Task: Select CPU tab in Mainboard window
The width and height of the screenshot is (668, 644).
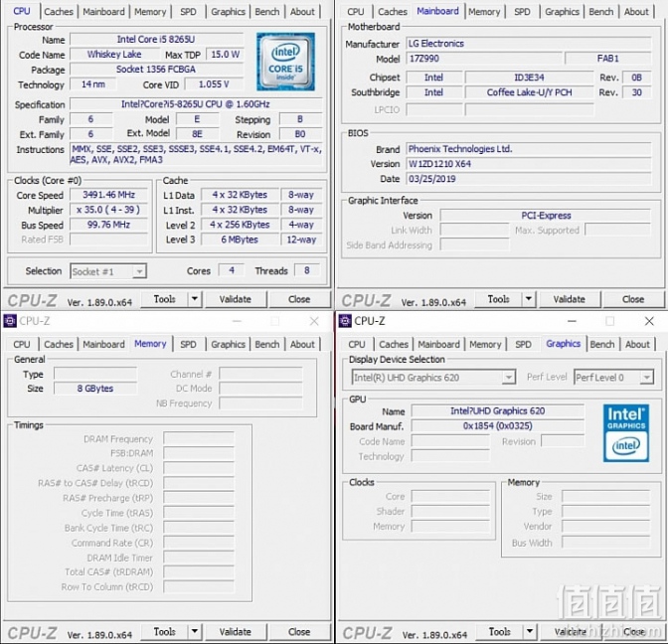Action: (355, 12)
